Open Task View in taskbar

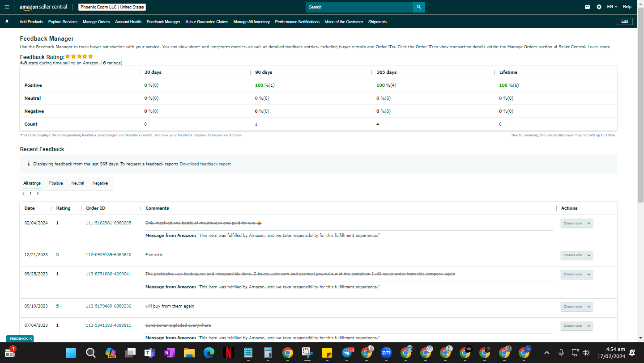(130, 353)
